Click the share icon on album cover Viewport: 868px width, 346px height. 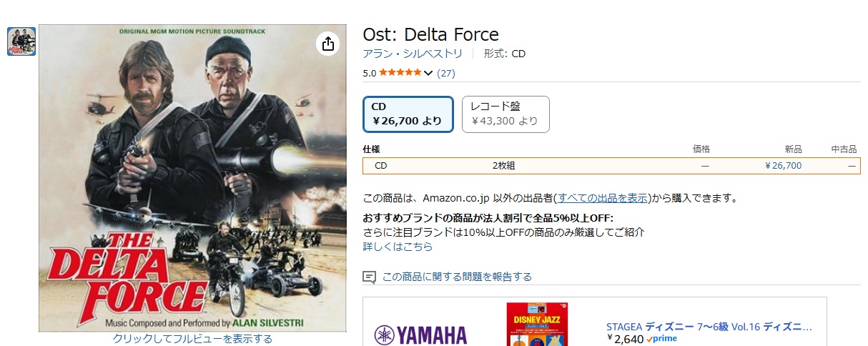[x=328, y=44]
